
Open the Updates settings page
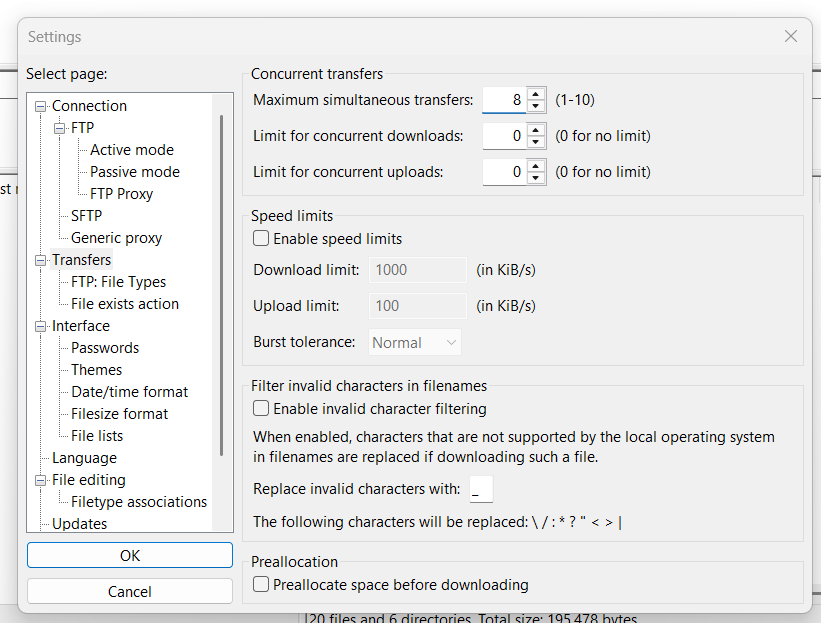pyautogui.click(x=88, y=523)
